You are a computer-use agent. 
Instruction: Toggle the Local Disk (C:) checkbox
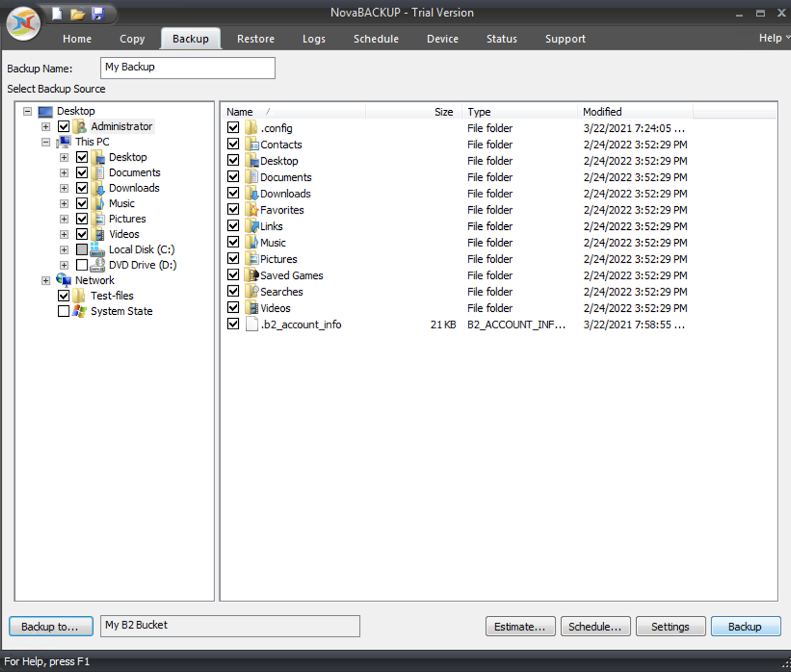(x=82, y=250)
